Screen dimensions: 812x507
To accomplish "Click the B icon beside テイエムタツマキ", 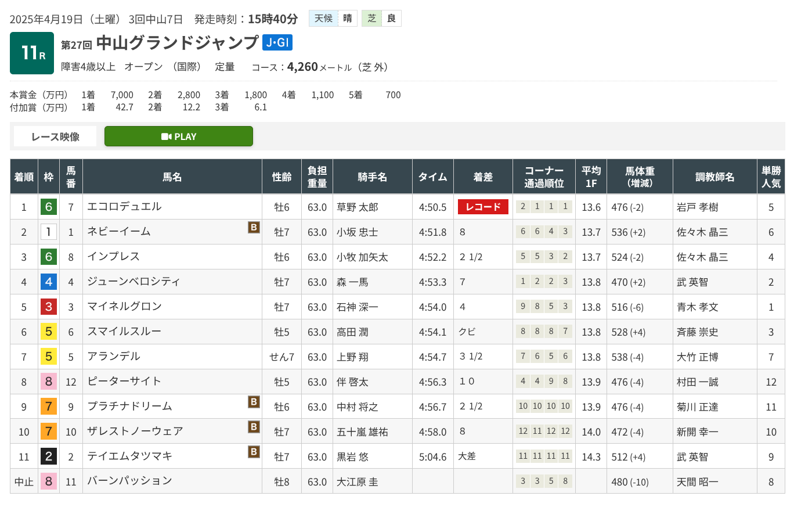I will [x=254, y=452].
